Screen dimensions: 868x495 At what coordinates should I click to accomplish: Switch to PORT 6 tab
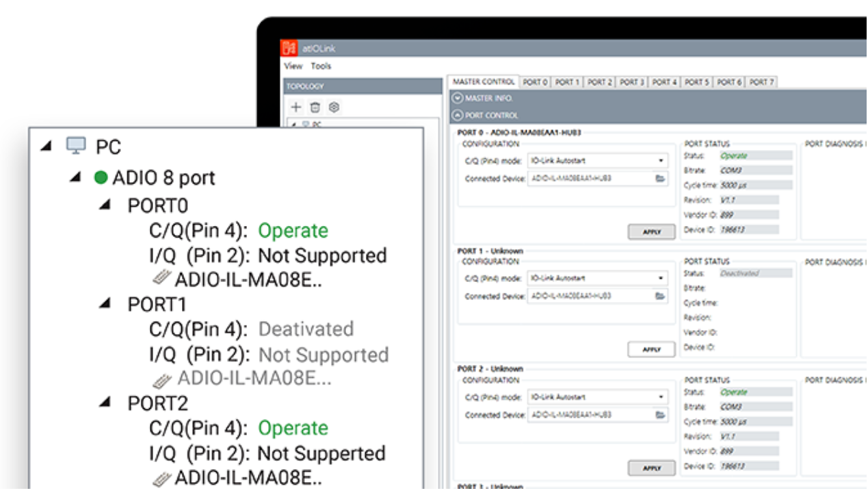pyautogui.click(x=729, y=81)
